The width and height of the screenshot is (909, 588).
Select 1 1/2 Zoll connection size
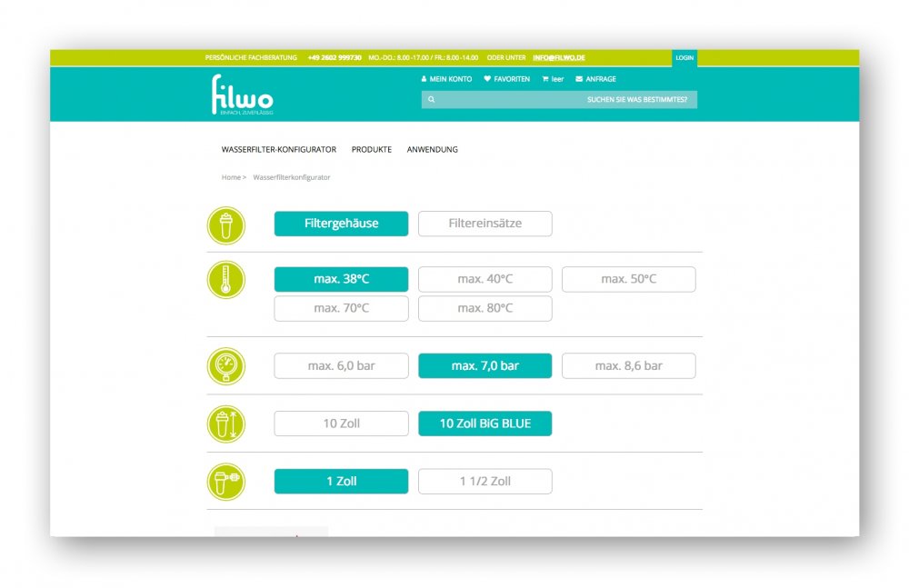tap(484, 482)
